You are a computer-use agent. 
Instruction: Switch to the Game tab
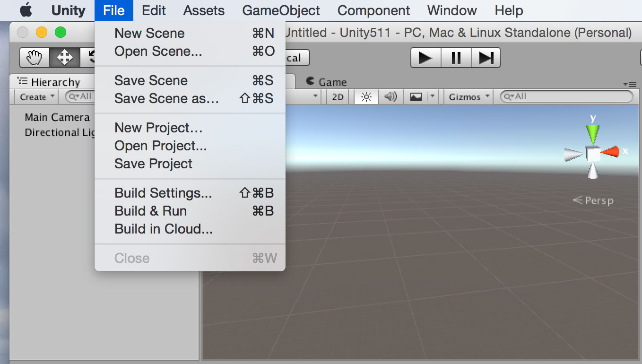[x=327, y=82]
